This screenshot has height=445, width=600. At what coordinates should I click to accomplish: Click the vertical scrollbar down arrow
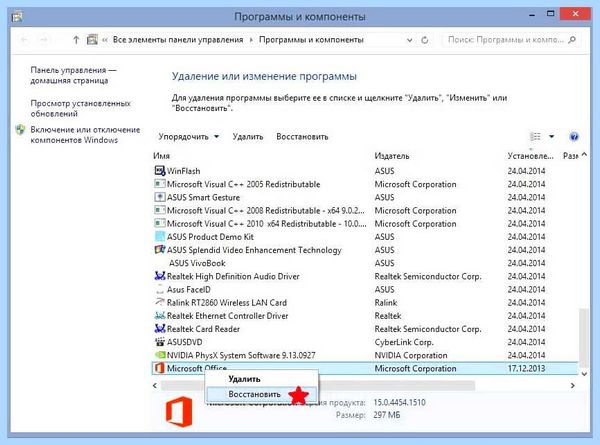[584, 374]
